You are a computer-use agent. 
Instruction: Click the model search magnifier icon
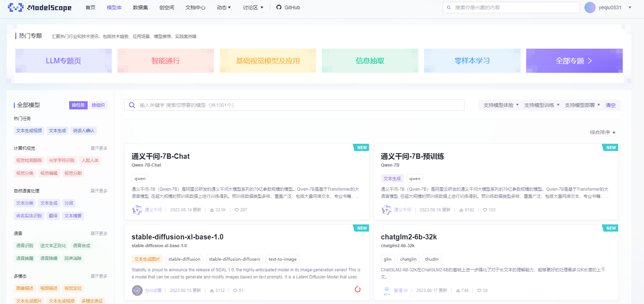click(x=132, y=105)
